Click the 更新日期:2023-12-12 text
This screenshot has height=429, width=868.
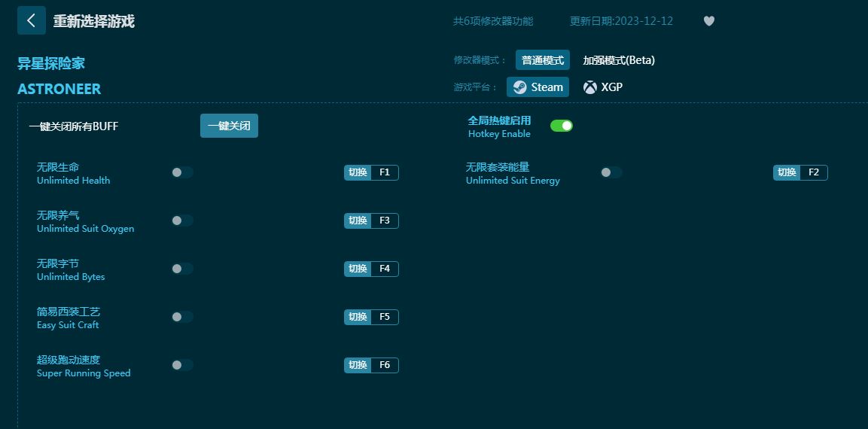(621, 21)
